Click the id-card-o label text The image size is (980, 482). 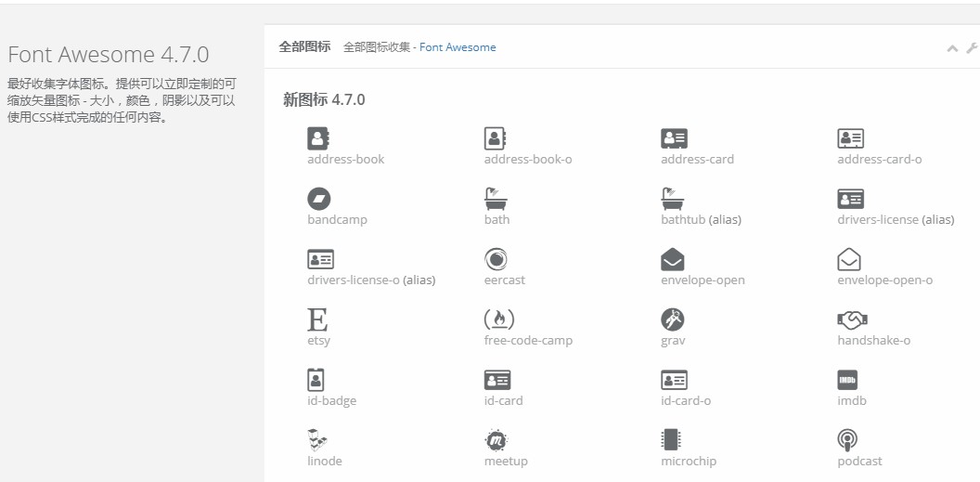click(686, 400)
